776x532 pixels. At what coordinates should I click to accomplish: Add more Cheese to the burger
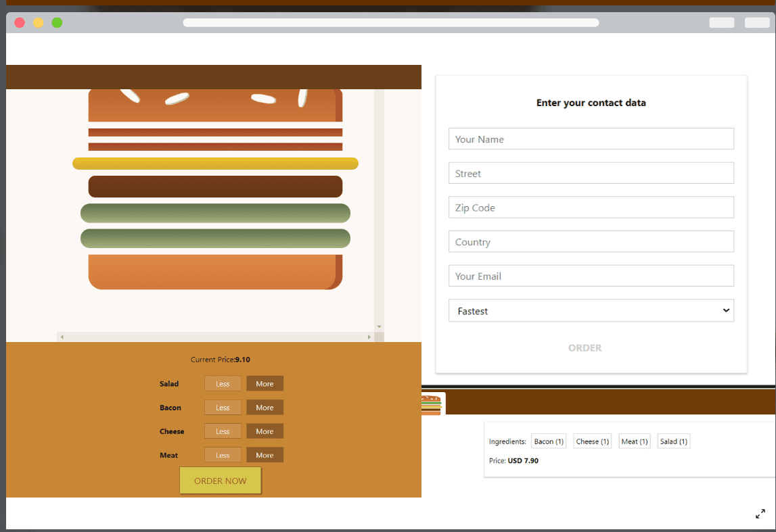[265, 431]
